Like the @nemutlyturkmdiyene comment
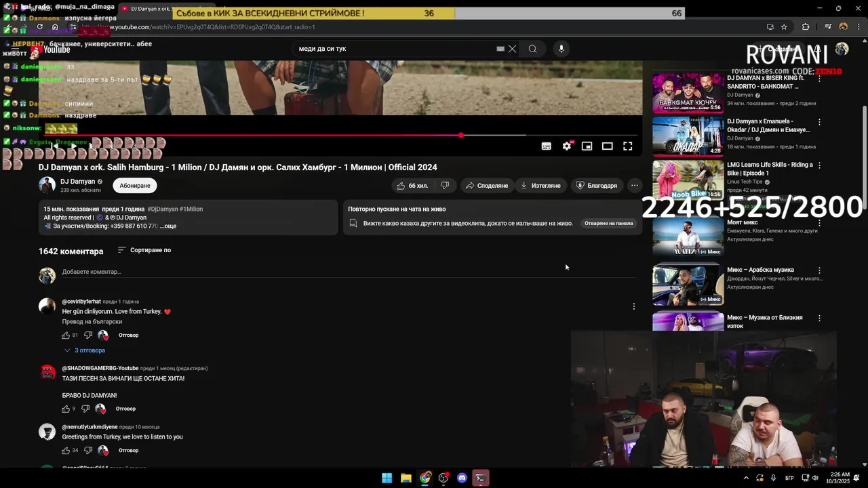Image resolution: width=868 pixels, height=488 pixels. pyautogui.click(x=66, y=451)
